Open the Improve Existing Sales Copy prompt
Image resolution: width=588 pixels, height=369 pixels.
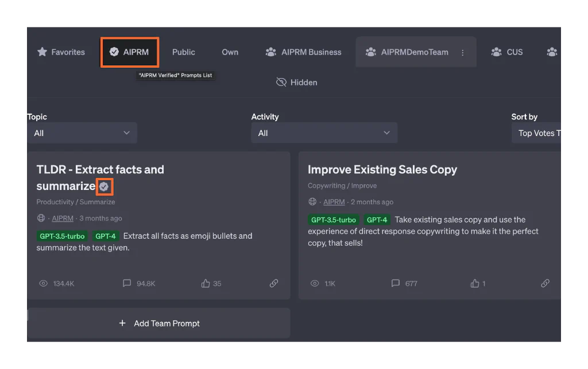tap(382, 170)
